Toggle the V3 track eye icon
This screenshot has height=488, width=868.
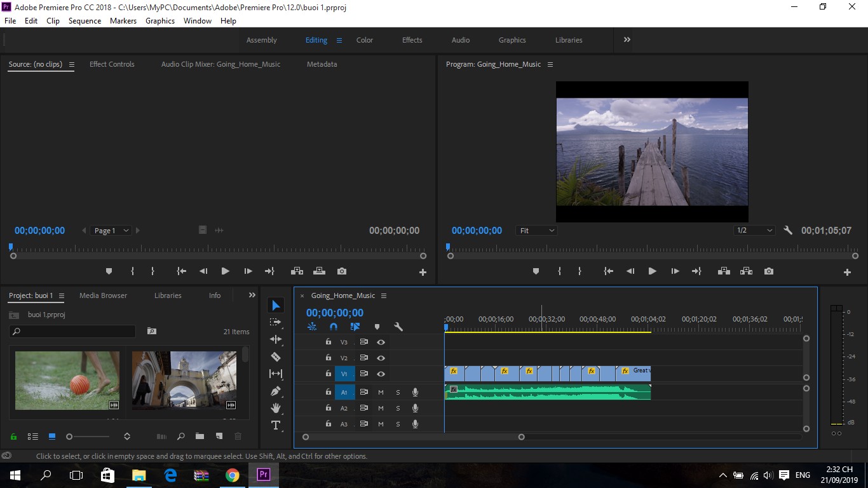pos(381,342)
